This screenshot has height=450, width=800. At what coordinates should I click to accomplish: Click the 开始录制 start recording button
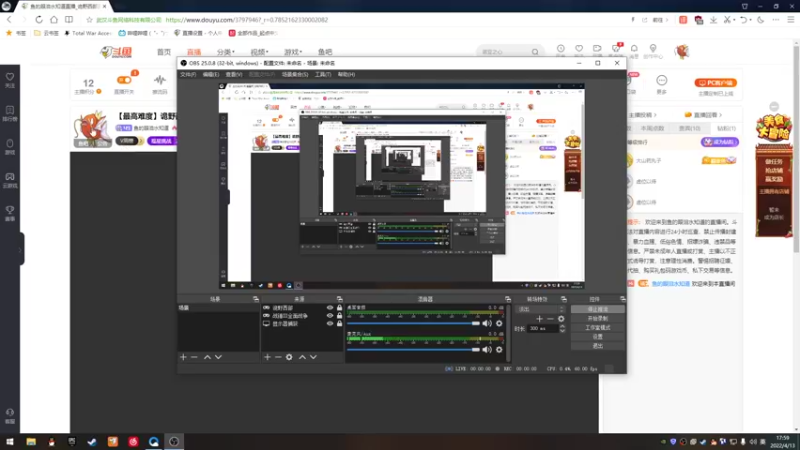(597, 318)
